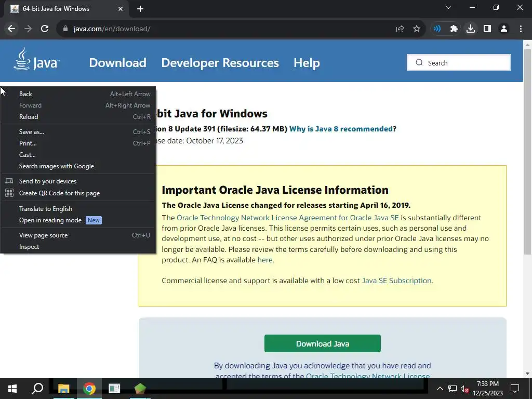
Task: Choose Send to your devices
Action: tap(78, 181)
